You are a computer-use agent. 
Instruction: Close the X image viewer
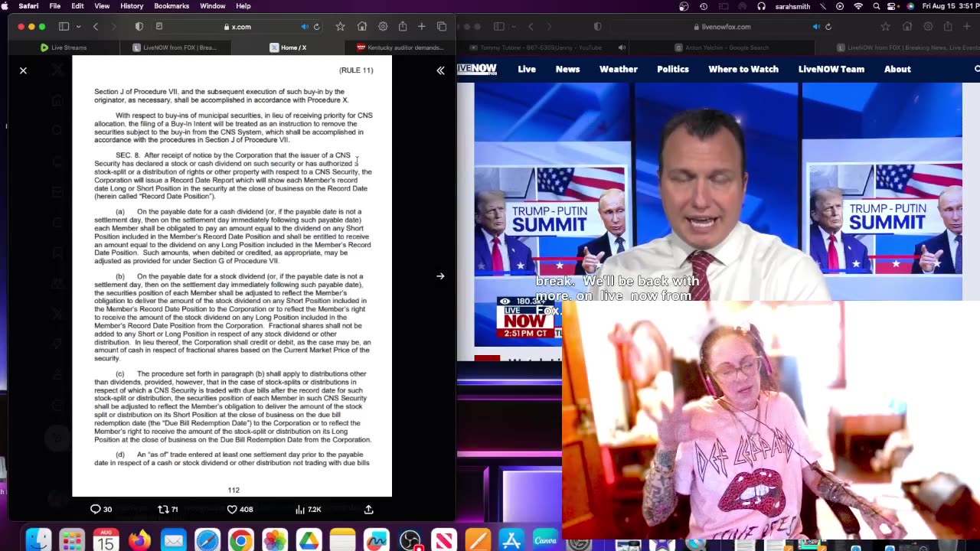(x=23, y=70)
